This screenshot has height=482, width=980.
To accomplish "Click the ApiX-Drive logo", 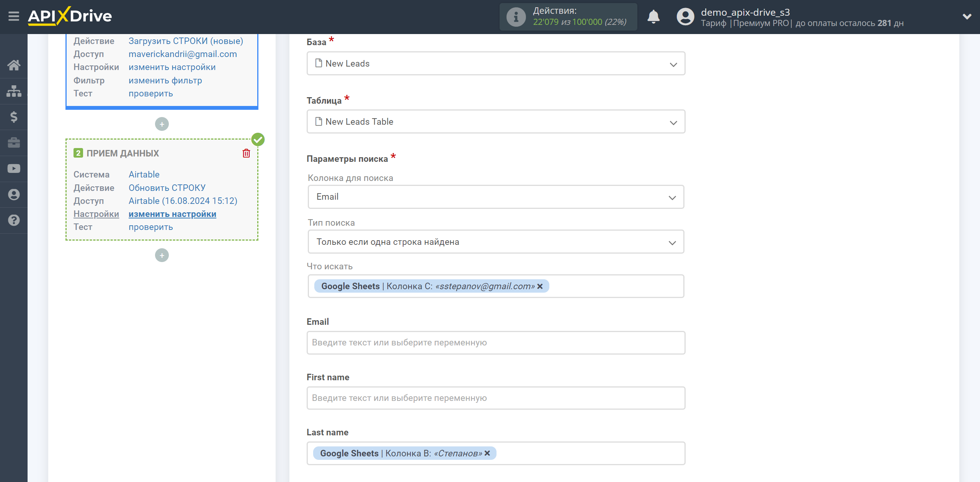I will point(70,16).
